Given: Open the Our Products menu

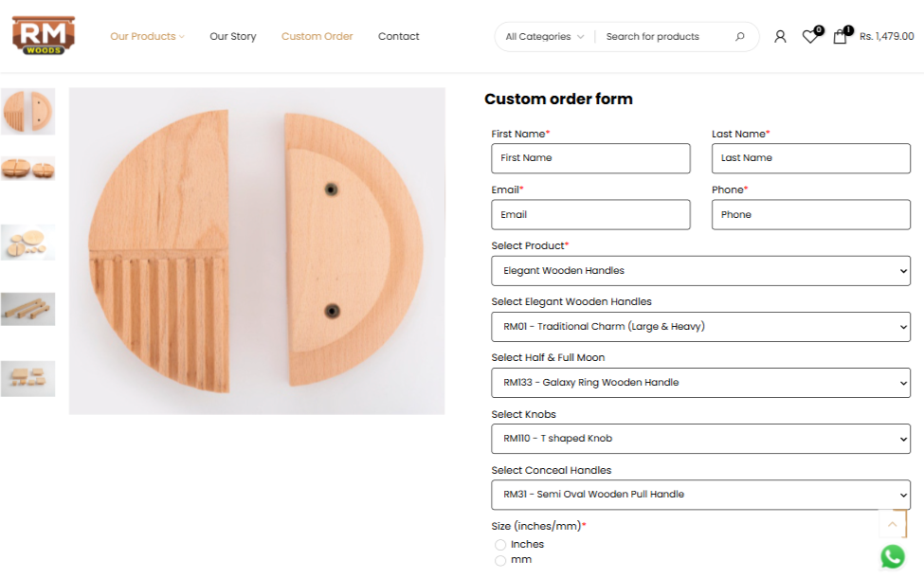Looking at the screenshot, I should (x=147, y=37).
